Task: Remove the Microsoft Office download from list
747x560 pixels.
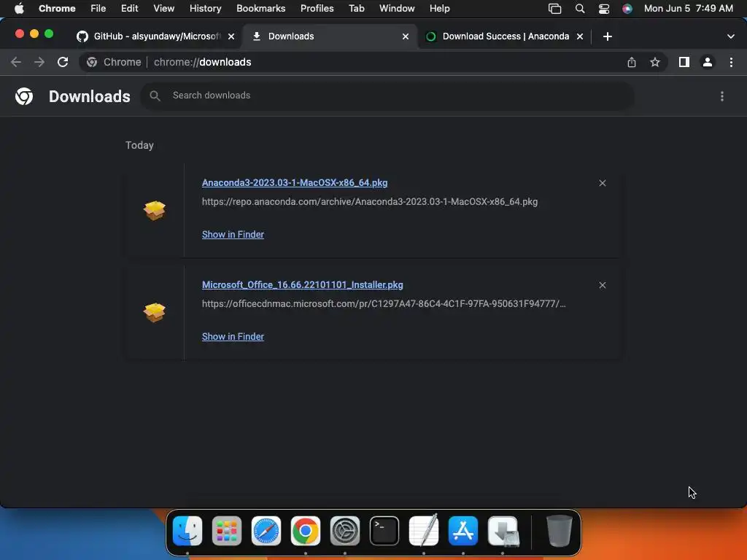Action: (x=602, y=285)
